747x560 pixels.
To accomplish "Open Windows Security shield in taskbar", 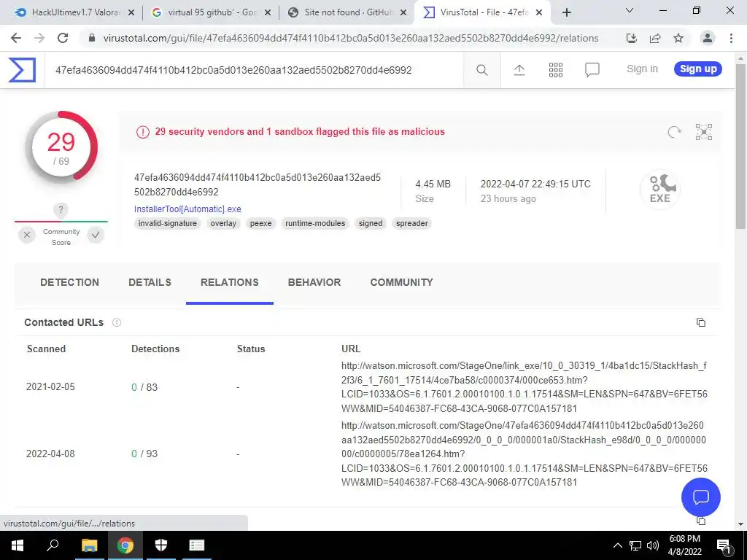I will (161, 545).
